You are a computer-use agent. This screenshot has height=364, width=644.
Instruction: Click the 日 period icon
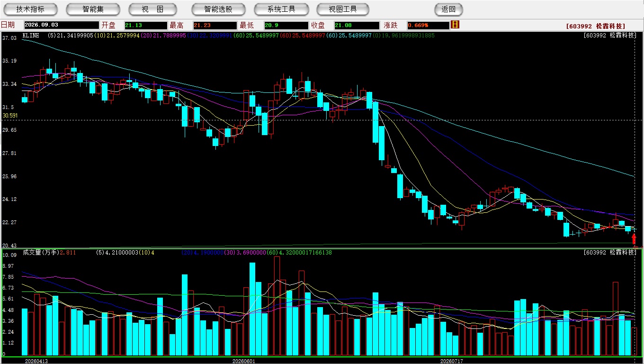(x=455, y=25)
